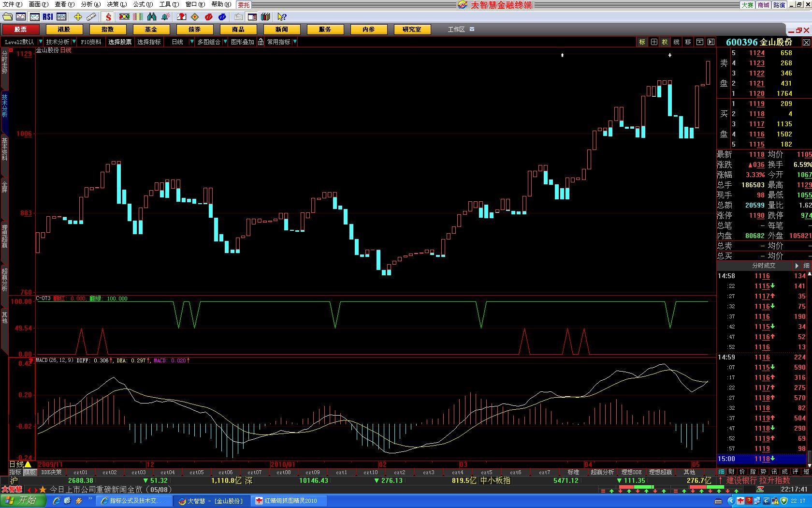Toggle the 线 drawing line button
The height and width of the screenshot is (508, 812).
676,42
